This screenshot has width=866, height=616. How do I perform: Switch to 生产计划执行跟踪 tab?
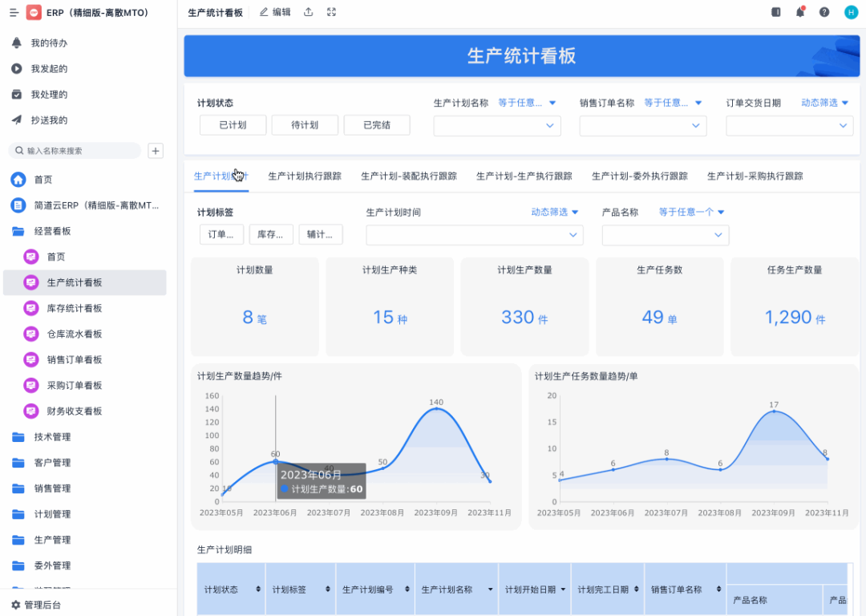tap(305, 176)
